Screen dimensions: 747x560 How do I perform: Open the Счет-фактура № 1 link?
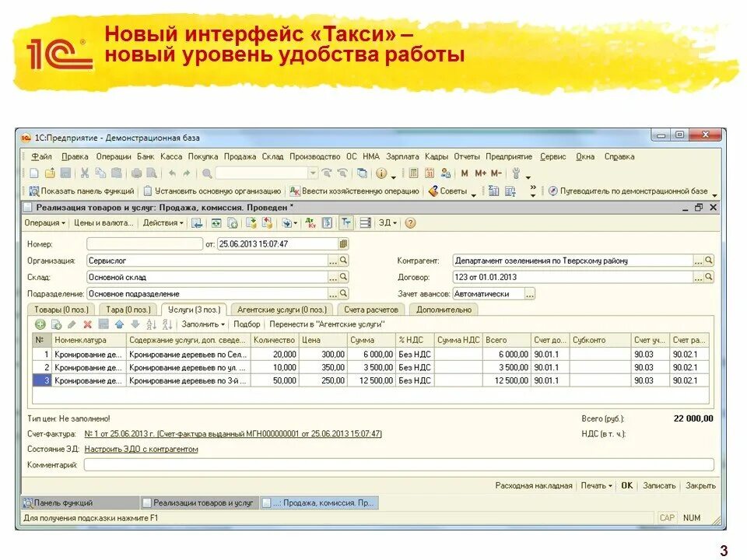coord(233,434)
